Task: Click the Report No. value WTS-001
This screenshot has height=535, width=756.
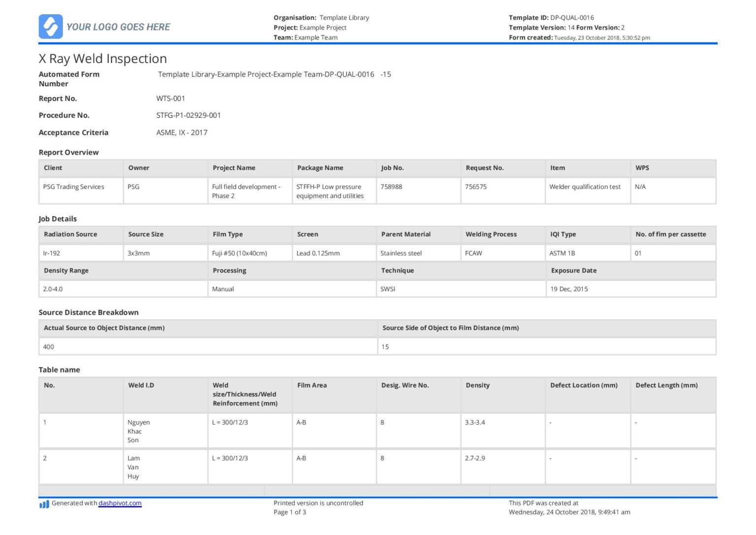Action: pyautogui.click(x=170, y=98)
